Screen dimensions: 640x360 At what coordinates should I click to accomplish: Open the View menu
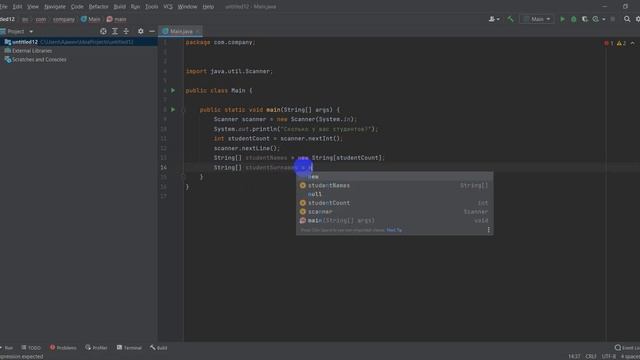(x=33, y=7)
